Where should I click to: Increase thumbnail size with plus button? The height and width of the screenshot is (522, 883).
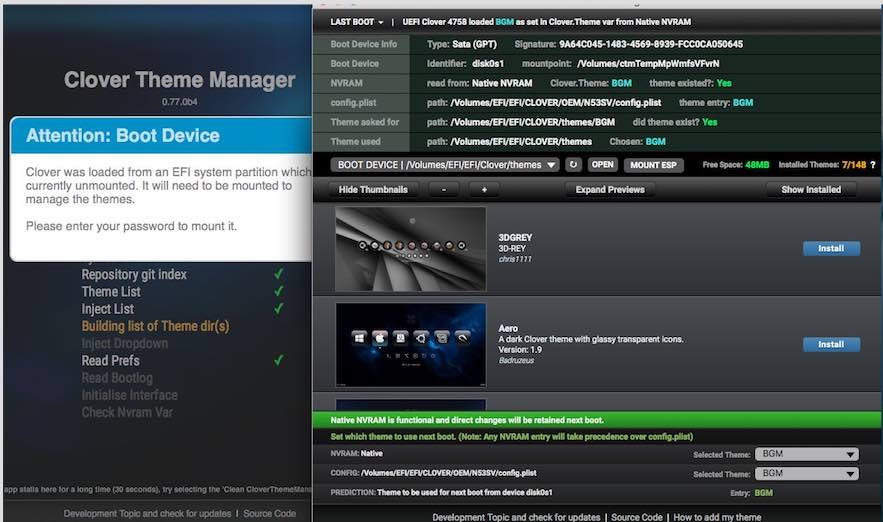click(484, 190)
